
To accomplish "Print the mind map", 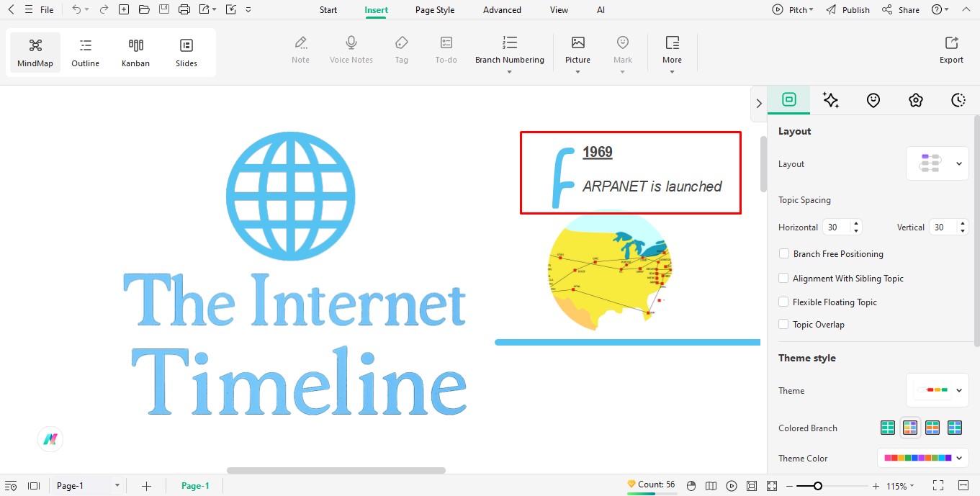I will [184, 9].
